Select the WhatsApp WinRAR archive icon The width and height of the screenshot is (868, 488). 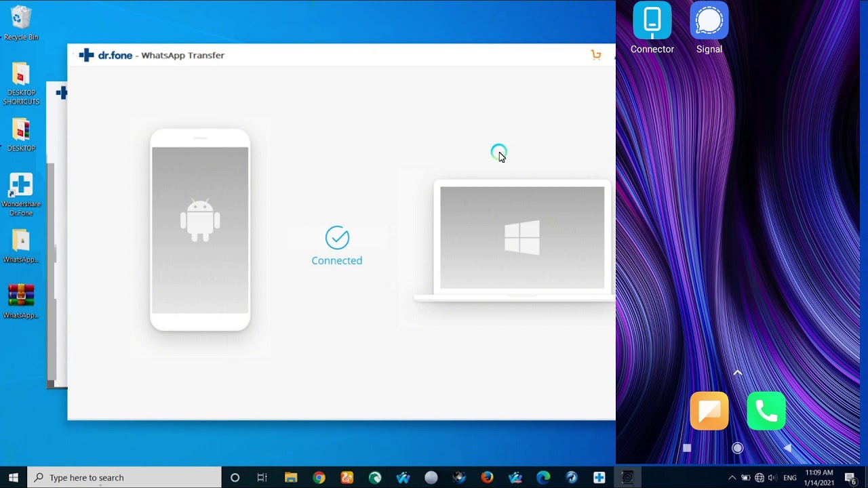[21, 302]
